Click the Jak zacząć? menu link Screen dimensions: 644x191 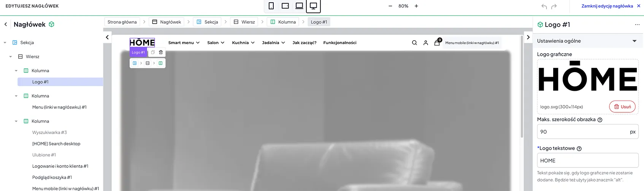pyautogui.click(x=305, y=43)
